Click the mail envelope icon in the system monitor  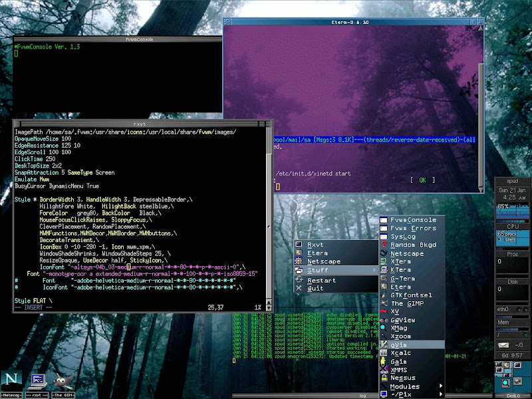coord(503,345)
